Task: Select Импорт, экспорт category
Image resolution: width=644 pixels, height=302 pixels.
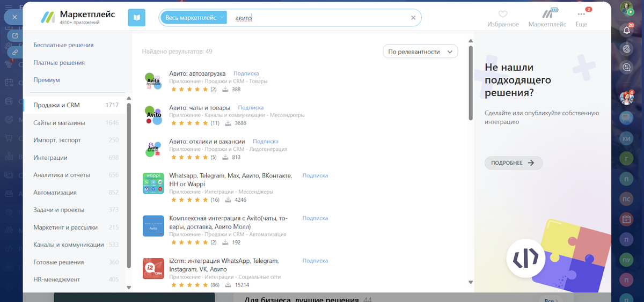Action: click(75, 140)
